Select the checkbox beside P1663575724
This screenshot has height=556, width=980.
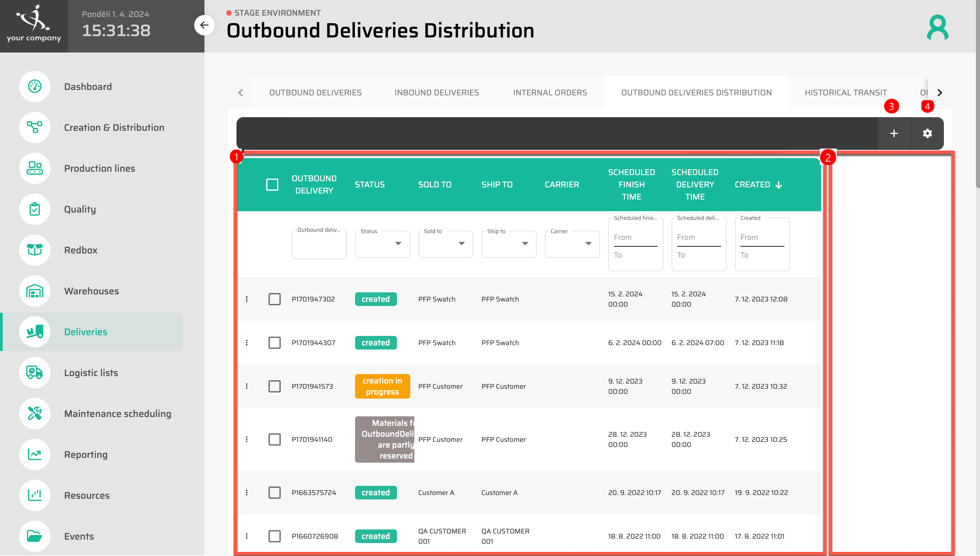point(275,492)
